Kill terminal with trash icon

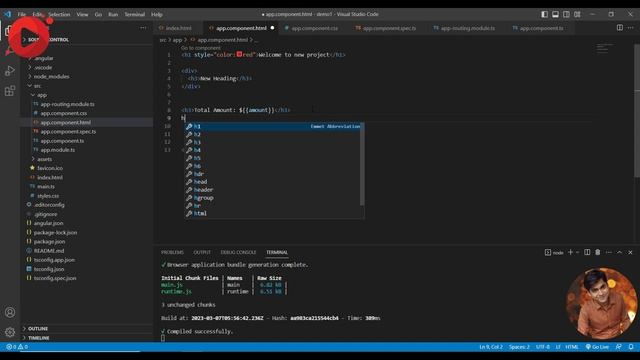598,252
